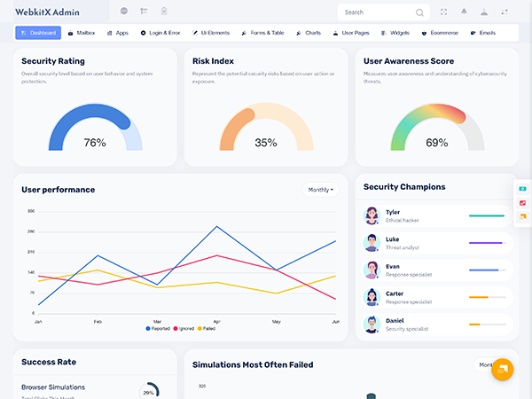Open the user profile icon
The image size is (532, 399).
[484, 12]
